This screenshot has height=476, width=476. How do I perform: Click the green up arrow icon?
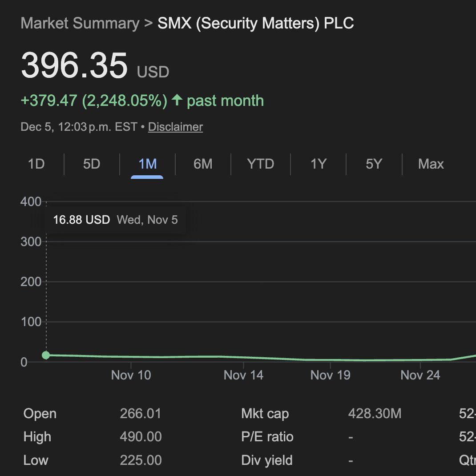pyautogui.click(x=177, y=100)
